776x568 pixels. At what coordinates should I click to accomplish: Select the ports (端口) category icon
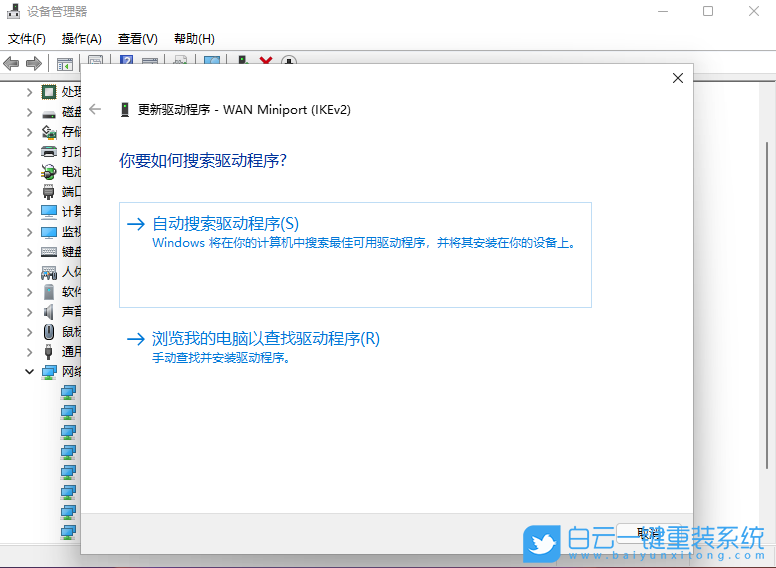(48, 192)
